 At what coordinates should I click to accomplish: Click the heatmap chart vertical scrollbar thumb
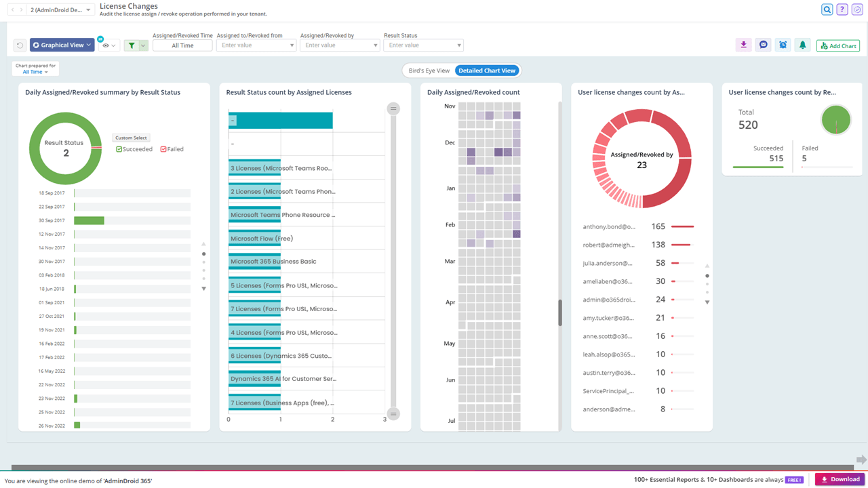[x=560, y=312]
